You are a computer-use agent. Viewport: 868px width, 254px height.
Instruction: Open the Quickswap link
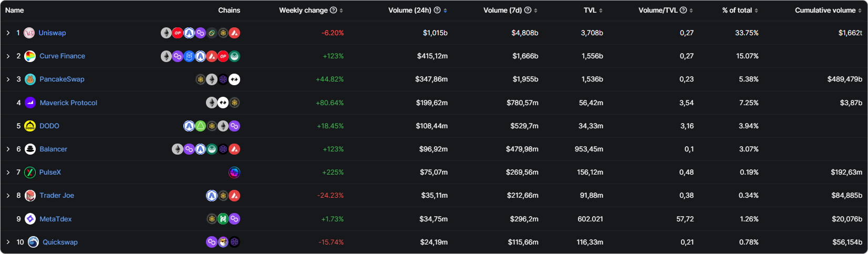click(x=60, y=242)
